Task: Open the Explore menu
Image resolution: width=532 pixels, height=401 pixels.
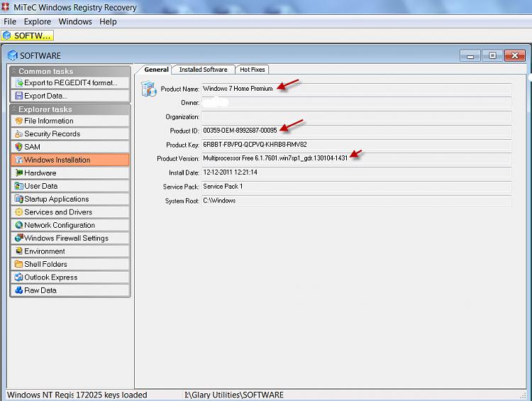Action: [x=38, y=22]
